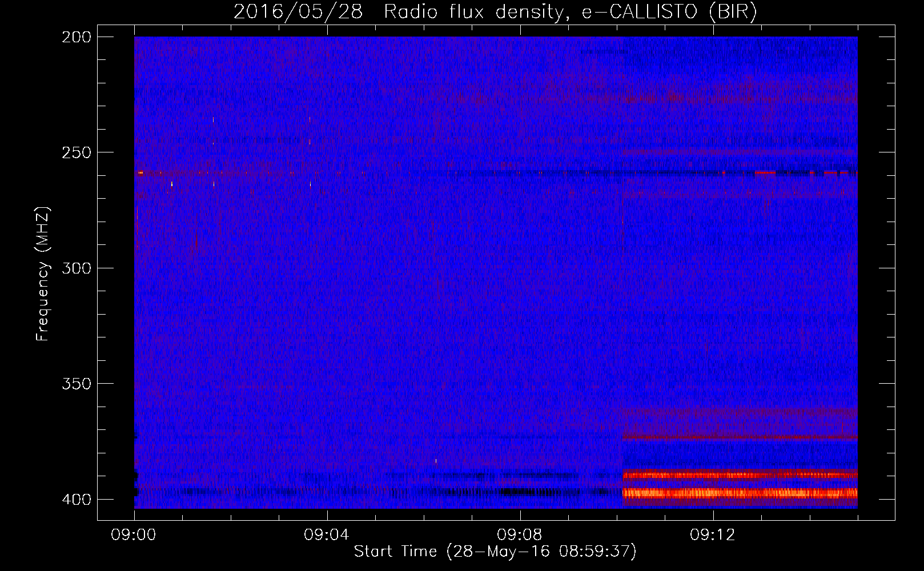Click the 300 frequency tick label

tap(77, 268)
